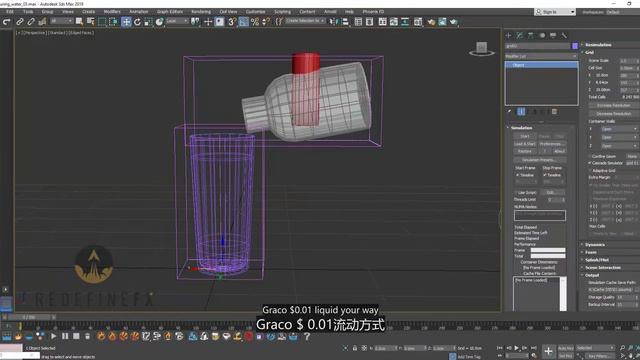
Task: Toggle the Use Script checkbox
Action: pyautogui.click(x=516, y=193)
